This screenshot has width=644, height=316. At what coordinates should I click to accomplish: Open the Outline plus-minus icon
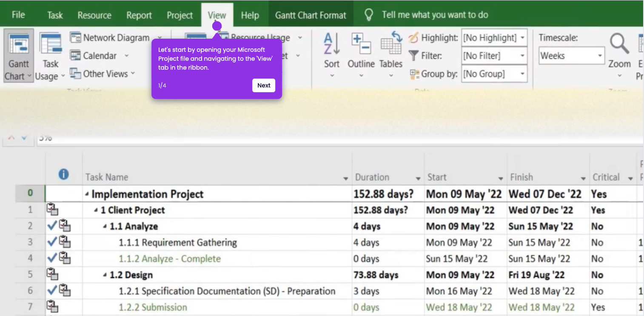pyautogui.click(x=361, y=44)
